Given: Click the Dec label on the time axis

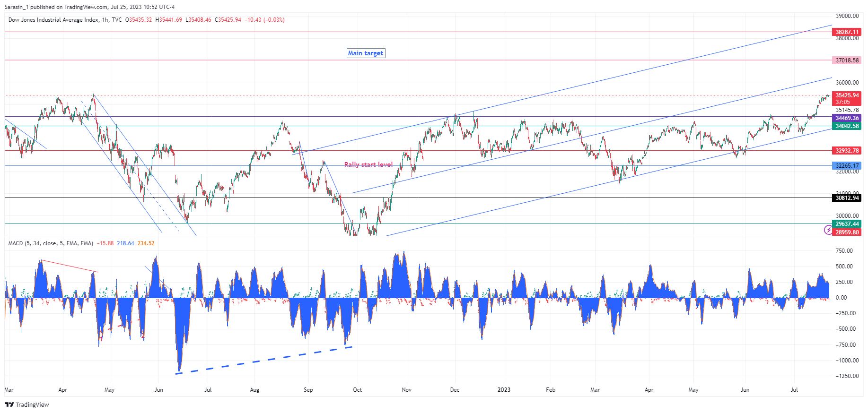Looking at the screenshot, I should coord(455,390).
